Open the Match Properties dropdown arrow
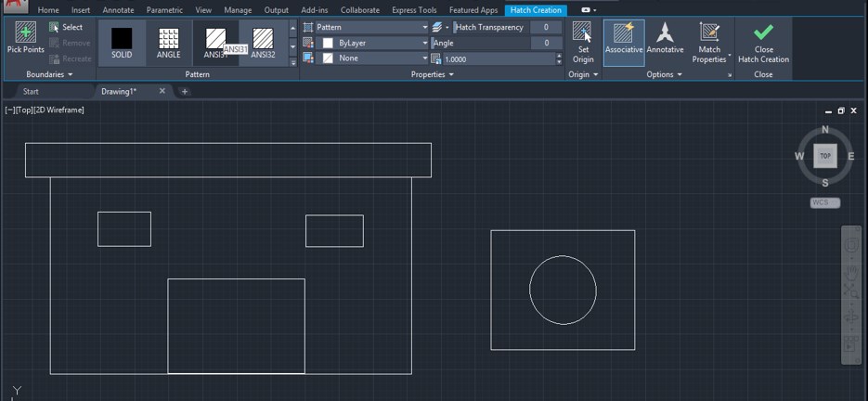868x401 pixels. tap(730, 56)
